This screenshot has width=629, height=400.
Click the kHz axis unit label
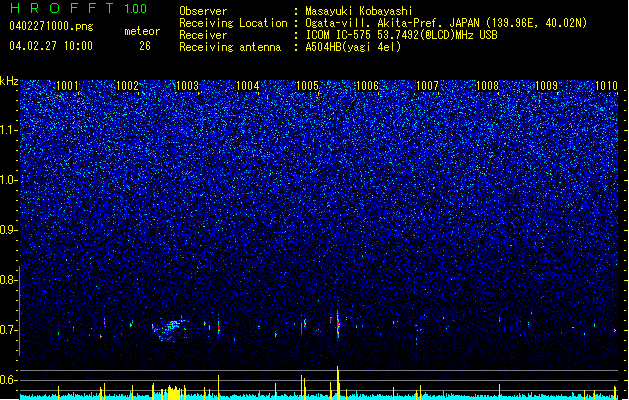pos(9,81)
